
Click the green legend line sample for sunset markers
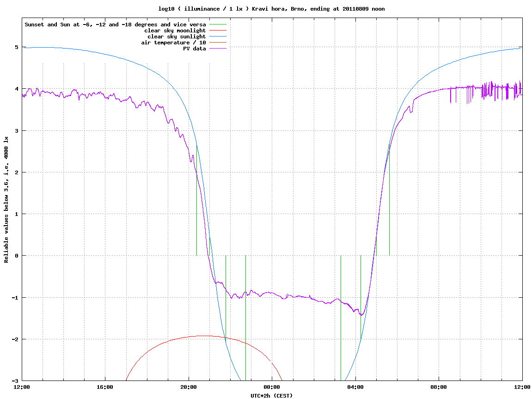point(218,25)
